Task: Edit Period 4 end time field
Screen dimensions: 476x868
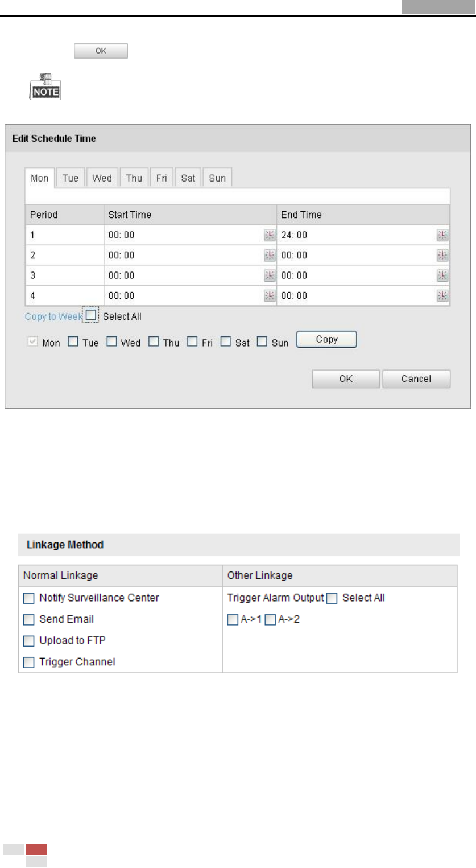Action: [x=363, y=295]
